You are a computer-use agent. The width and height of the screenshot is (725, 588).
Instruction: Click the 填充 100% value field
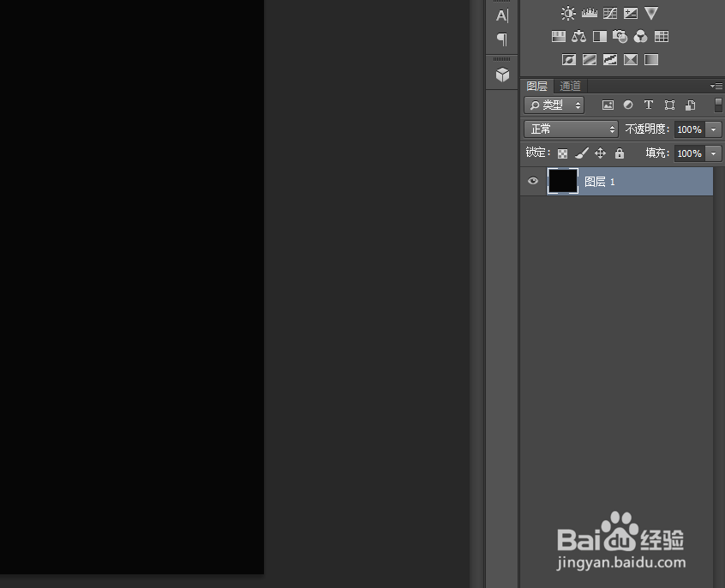tap(689, 153)
